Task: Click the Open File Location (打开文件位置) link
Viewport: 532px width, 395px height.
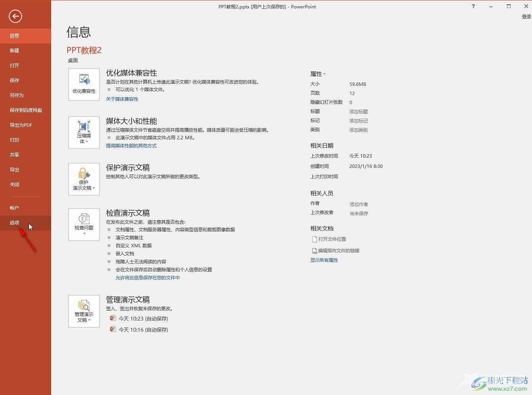Action: 329,239
